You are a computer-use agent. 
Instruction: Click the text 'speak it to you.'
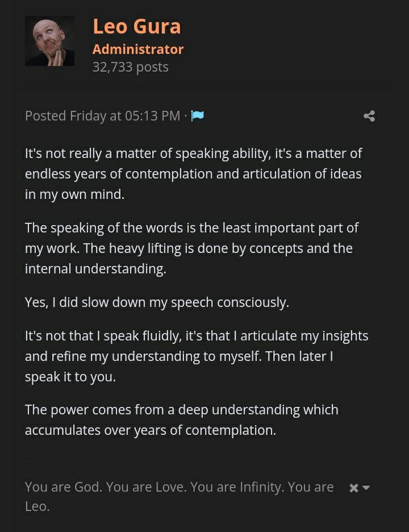tap(70, 377)
